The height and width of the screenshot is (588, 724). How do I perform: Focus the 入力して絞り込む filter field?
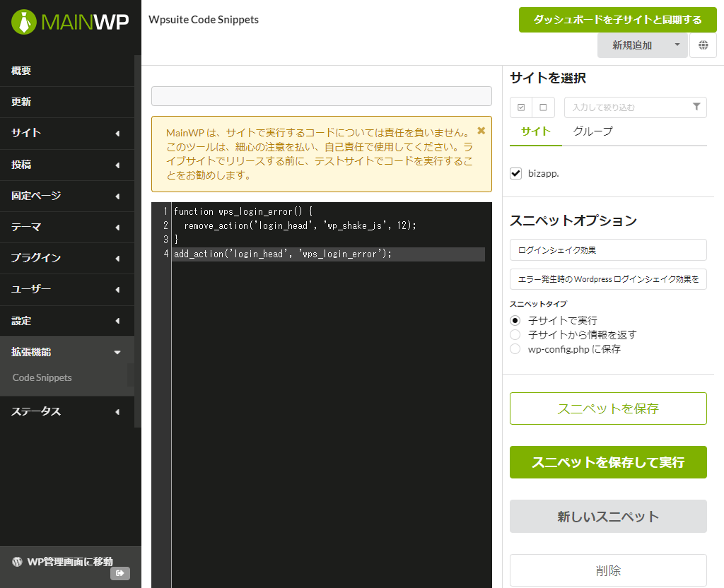tap(636, 107)
